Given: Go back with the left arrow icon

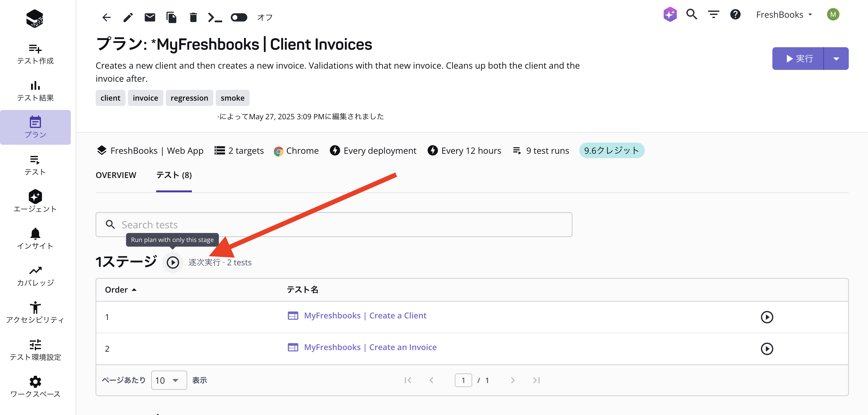Looking at the screenshot, I should (x=106, y=17).
